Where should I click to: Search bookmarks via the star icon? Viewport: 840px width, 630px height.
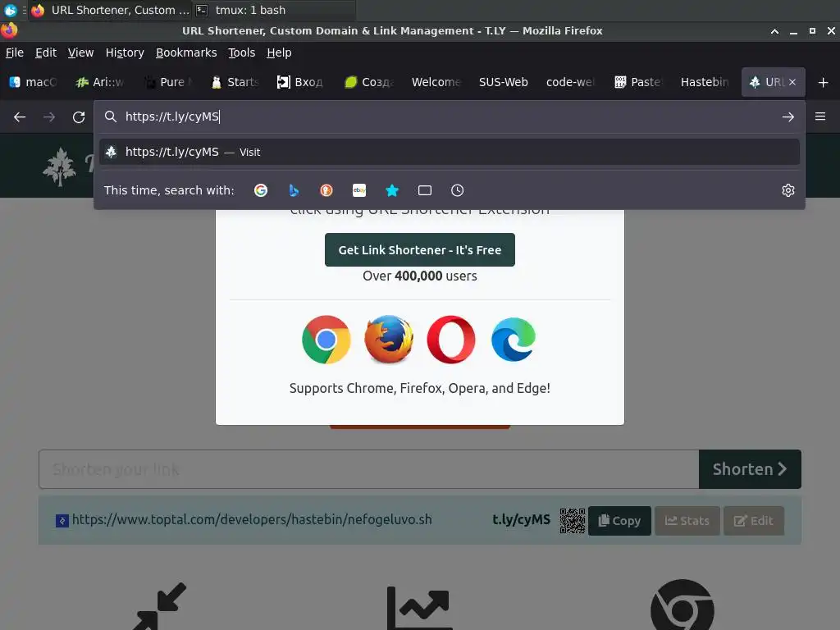(x=392, y=190)
